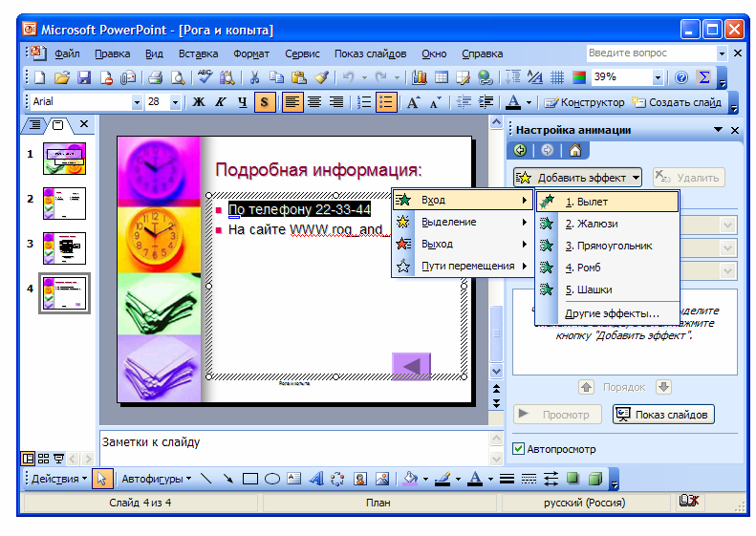The image size is (756, 536).
Task: Open the Автофигуры dropdown menu
Action: 156,479
